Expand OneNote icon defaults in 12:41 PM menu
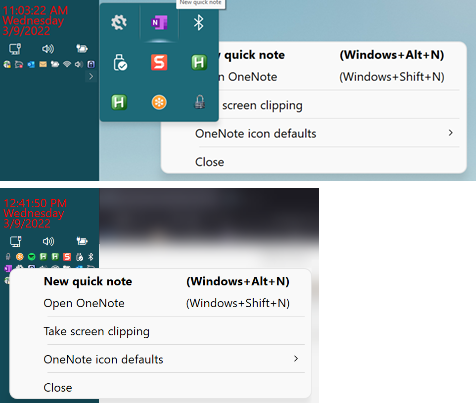Viewport: 476px width, 403px height. coord(160,359)
